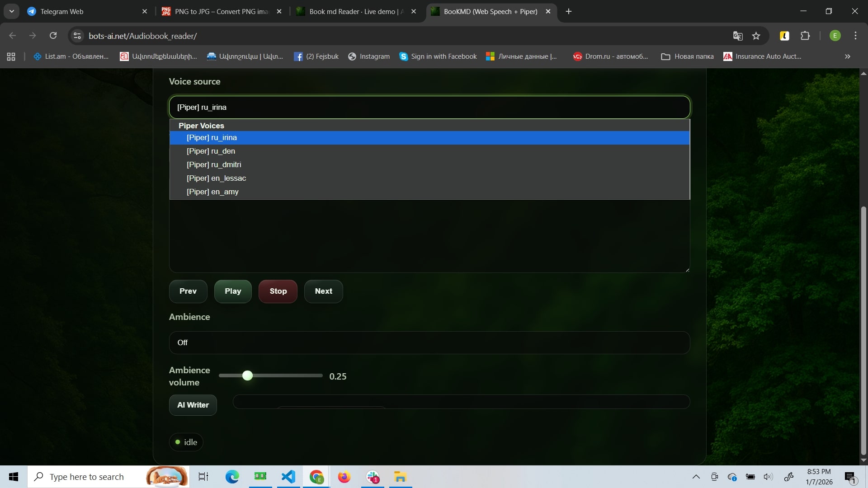Pick [Piper] en_lessac from the list
This screenshot has height=488, width=868.
(x=216, y=178)
